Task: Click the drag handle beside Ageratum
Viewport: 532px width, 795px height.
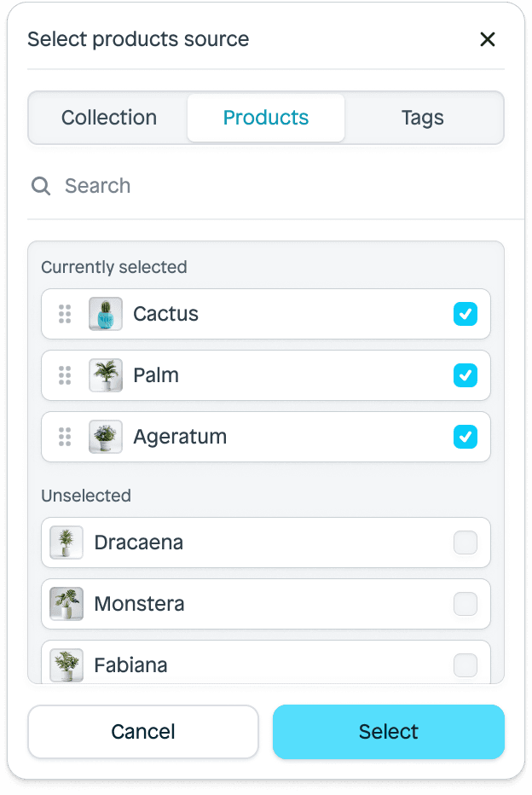Action: point(64,437)
